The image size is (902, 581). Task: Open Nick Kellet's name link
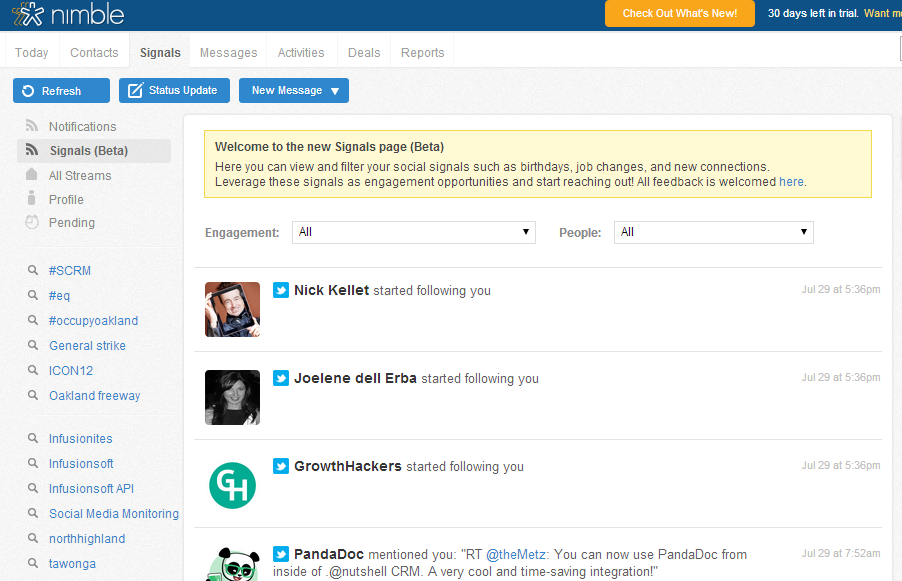click(331, 290)
